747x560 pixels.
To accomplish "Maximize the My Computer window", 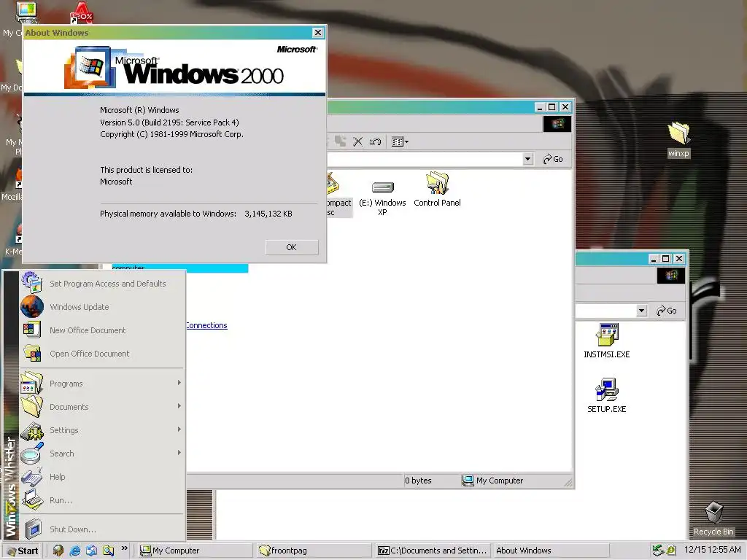I will tap(551, 107).
